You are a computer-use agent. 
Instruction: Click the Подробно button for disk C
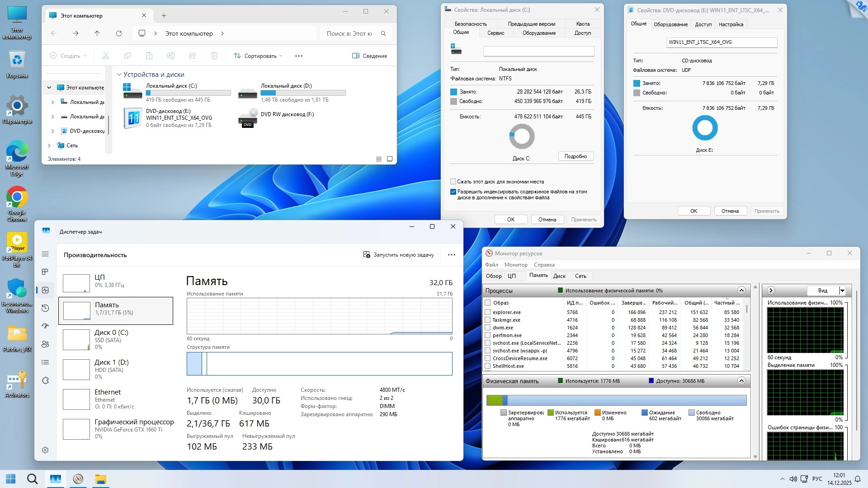click(576, 156)
